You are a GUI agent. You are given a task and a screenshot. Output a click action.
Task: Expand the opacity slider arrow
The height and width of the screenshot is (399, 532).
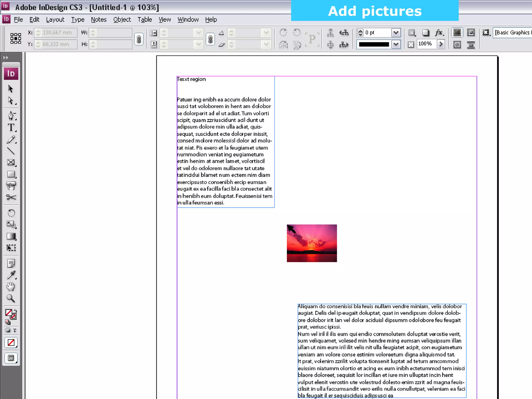pos(441,44)
